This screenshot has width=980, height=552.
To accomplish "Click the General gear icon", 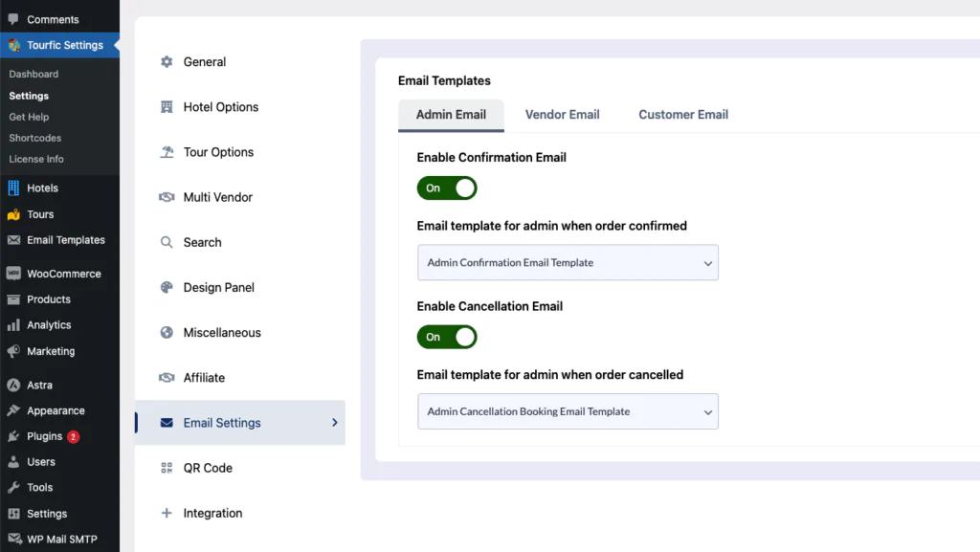I will 167,62.
